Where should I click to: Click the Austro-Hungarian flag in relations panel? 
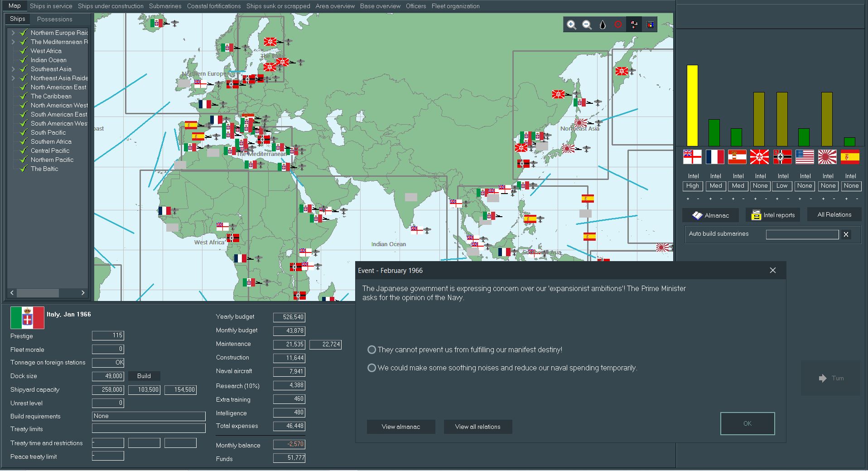click(x=737, y=157)
